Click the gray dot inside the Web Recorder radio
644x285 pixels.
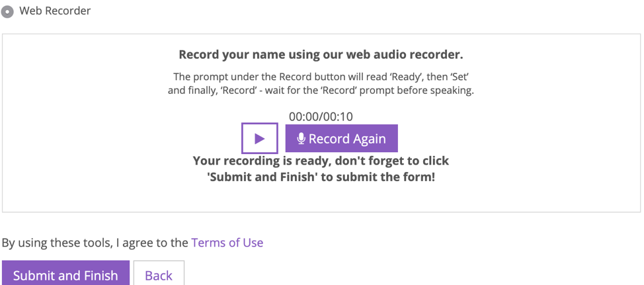point(7,11)
